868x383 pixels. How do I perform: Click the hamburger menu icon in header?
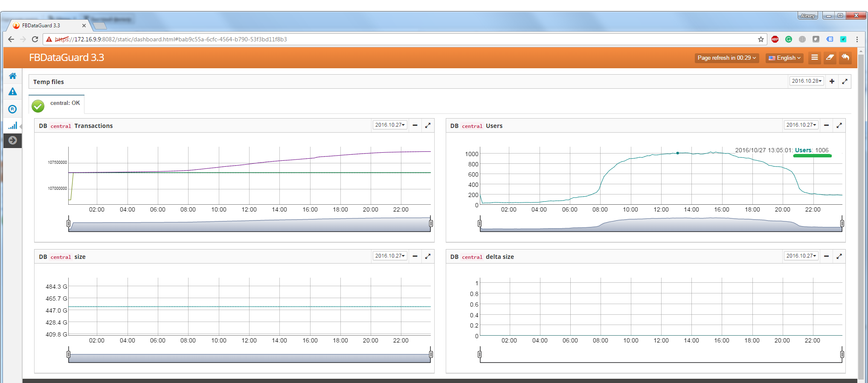pyautogui.click(x=814, y=58)
